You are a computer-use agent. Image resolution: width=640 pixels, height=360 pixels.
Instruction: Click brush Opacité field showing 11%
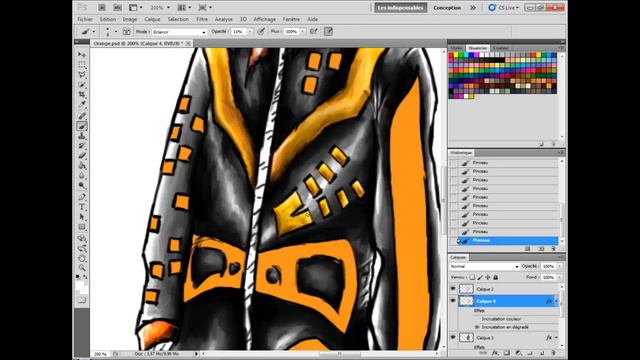[238, 32]
